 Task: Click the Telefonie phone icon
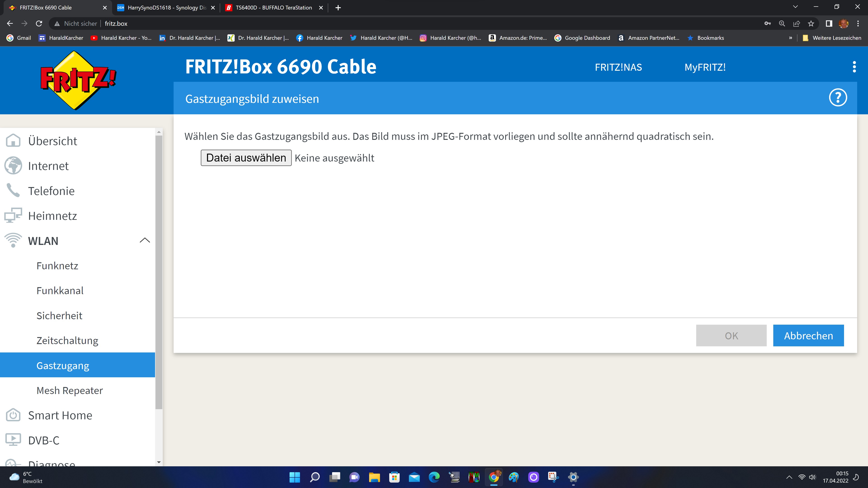[x=13, y=190]
